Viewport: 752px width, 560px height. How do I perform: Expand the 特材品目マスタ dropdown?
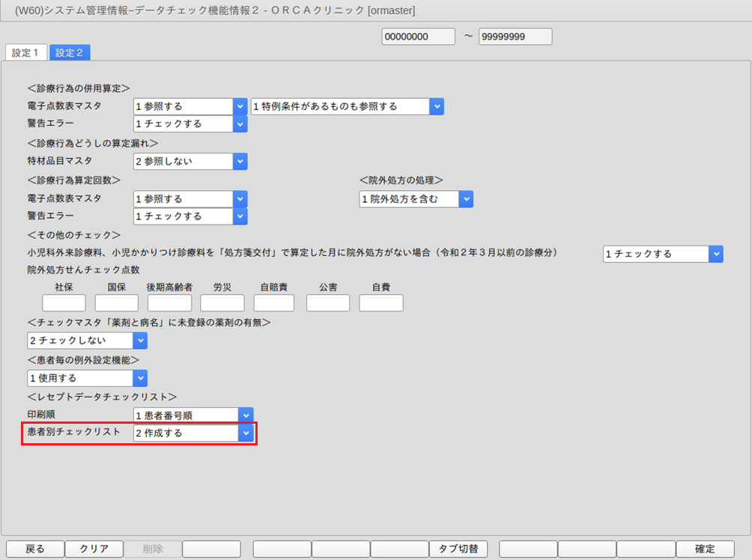click(240, 161)
